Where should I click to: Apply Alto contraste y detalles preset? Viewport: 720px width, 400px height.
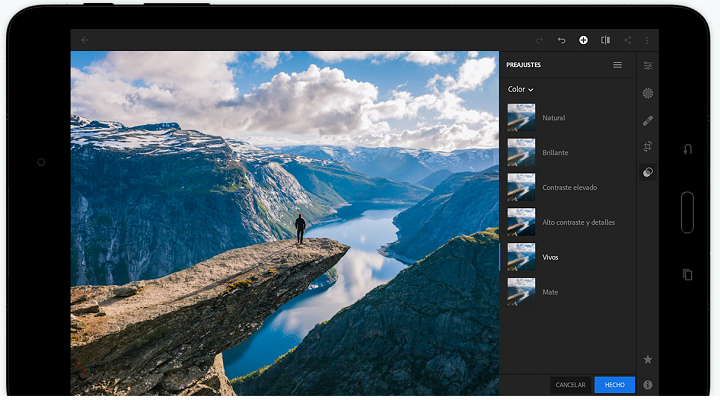(568, 222)
